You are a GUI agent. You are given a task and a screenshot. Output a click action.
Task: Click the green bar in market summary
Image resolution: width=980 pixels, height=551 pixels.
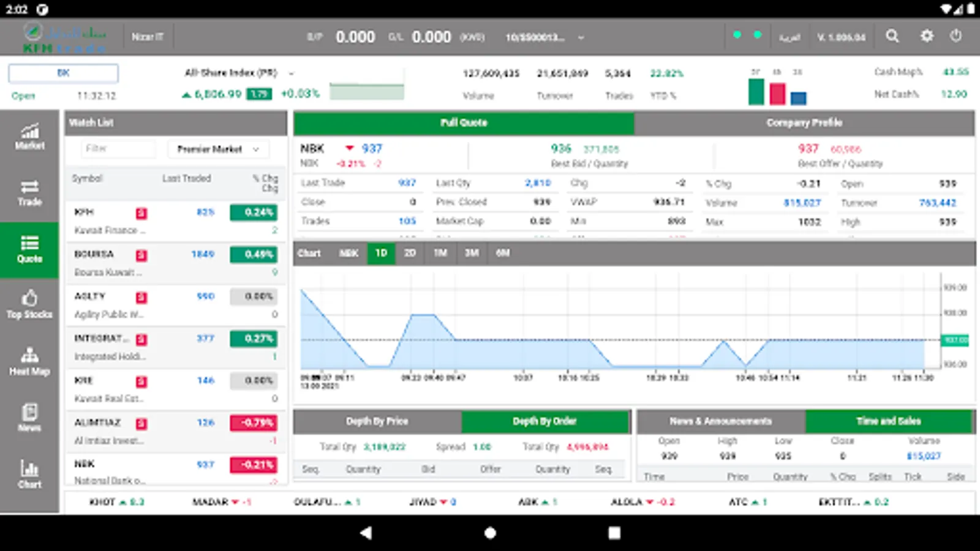point(756,91)
